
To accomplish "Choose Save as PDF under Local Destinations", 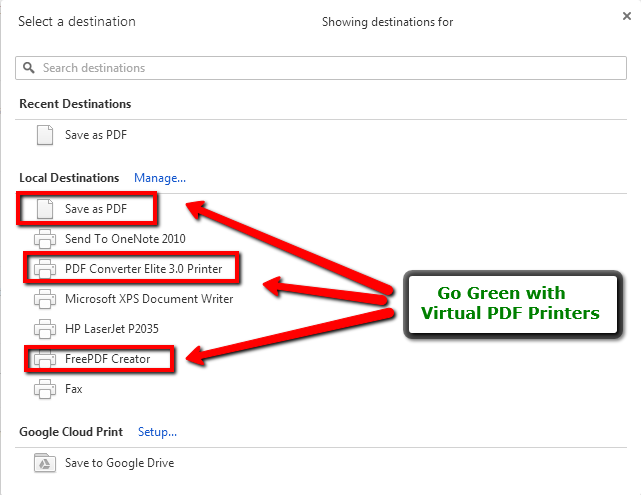I will 96,209.
